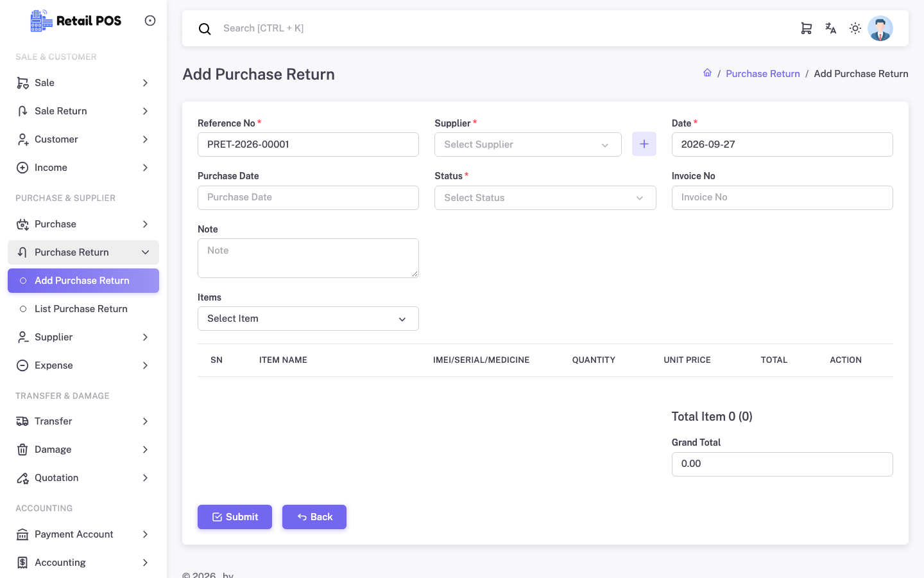Screen dimensions: 924x578
Task: Open the Select Status dropdown
Action: [x=545, y=198]
